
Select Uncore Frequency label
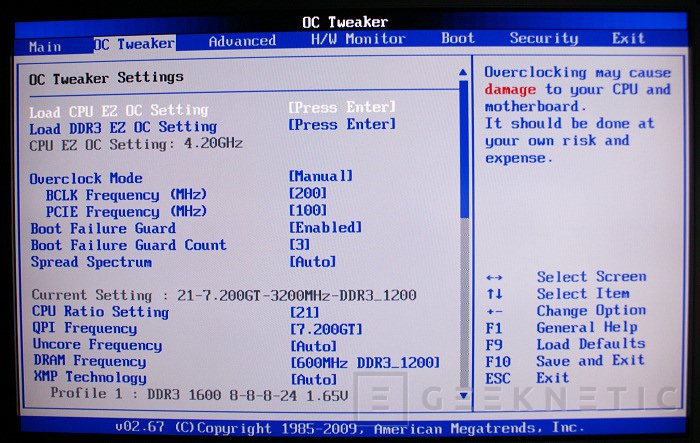point(97,345)
